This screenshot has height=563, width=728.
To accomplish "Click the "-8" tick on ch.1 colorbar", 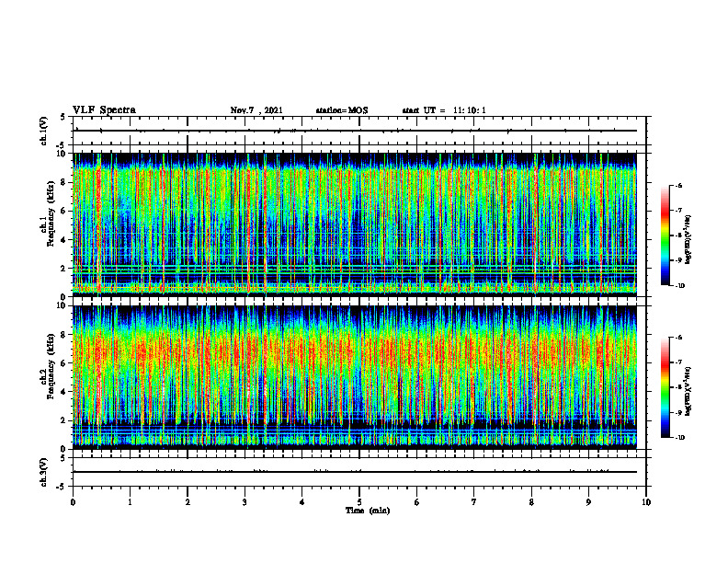I will 678,236.
